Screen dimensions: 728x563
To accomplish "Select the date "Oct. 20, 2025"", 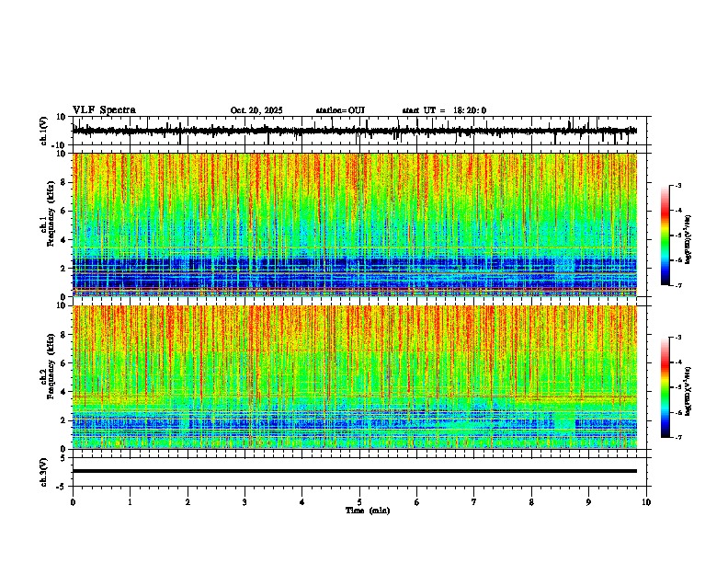I will [256, 110].
